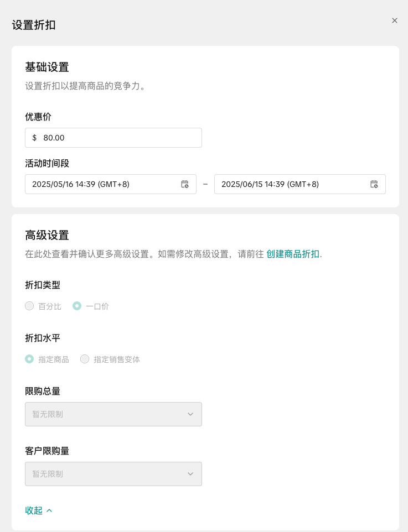The height and width of the screenshot is (532, 408).
Task: Select the 百分比 discount type
Action: [x=29, y=306]
